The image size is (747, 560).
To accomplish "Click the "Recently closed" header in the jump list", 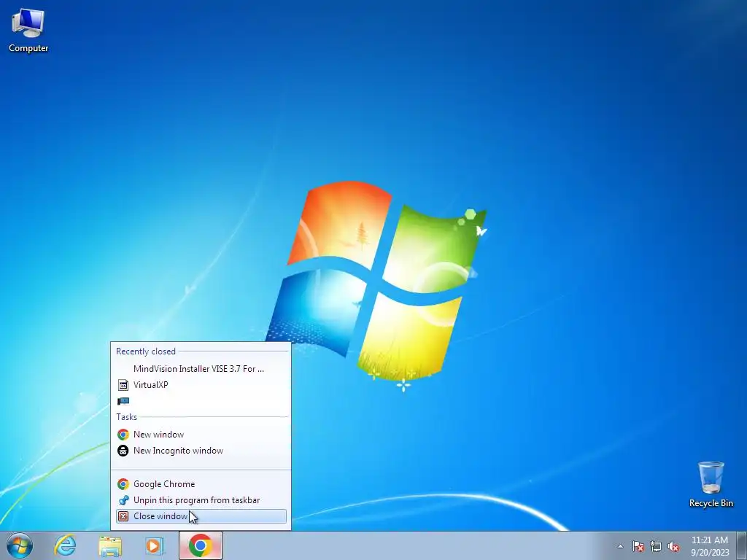I will (x=146, y=351).
